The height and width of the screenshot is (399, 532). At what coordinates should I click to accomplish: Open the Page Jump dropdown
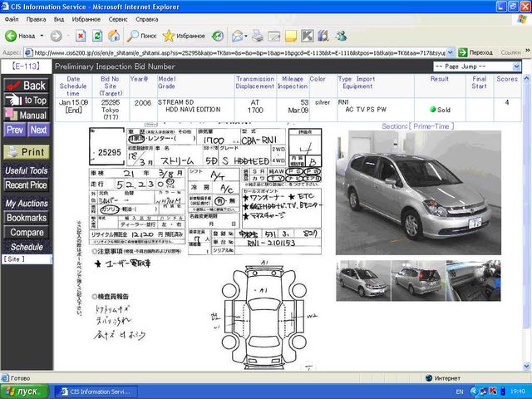pos(476,66)
